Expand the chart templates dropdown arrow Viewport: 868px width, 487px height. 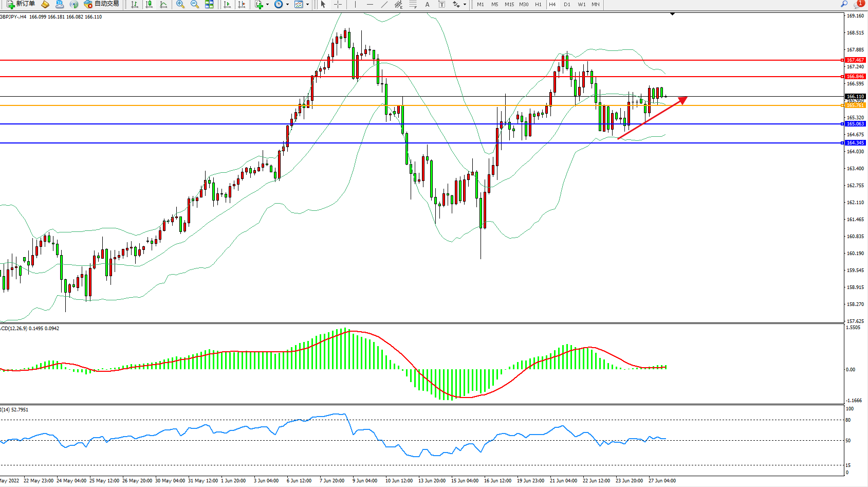pos(307,4)
